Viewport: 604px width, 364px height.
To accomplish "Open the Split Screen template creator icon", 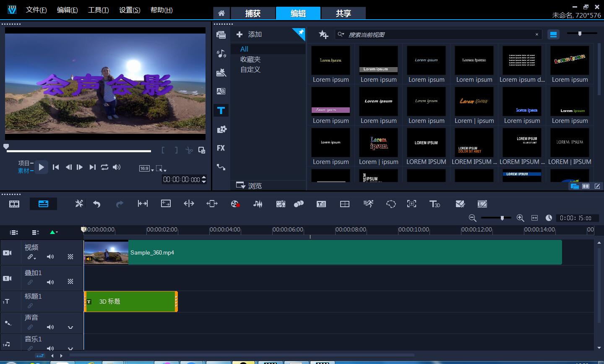I will click(344, 204).
